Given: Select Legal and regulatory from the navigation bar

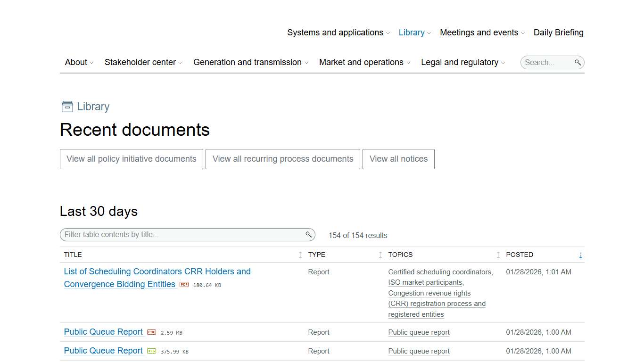Looking at the screenshot, I should tap(460, 62).
